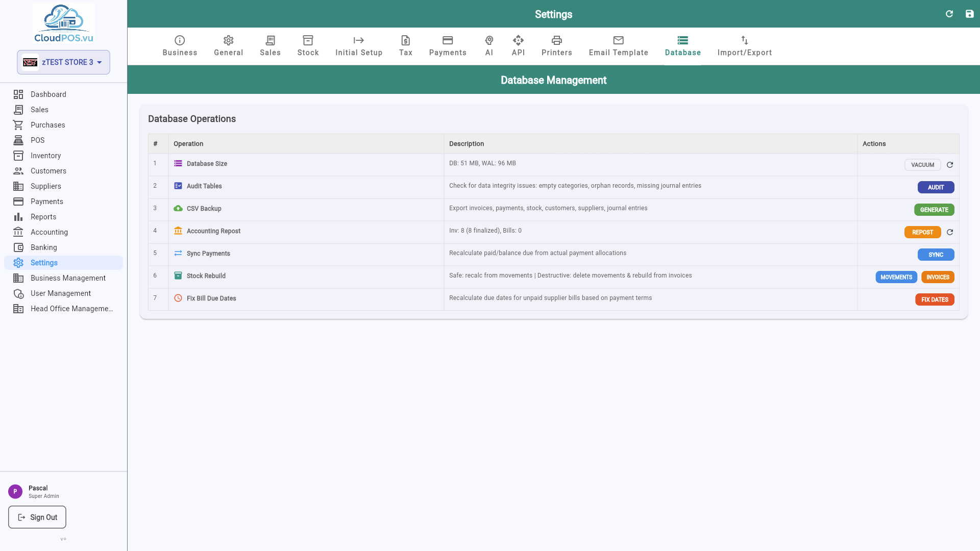
Task: Run the AUDIT action
Action: click(x=936, y=187)
